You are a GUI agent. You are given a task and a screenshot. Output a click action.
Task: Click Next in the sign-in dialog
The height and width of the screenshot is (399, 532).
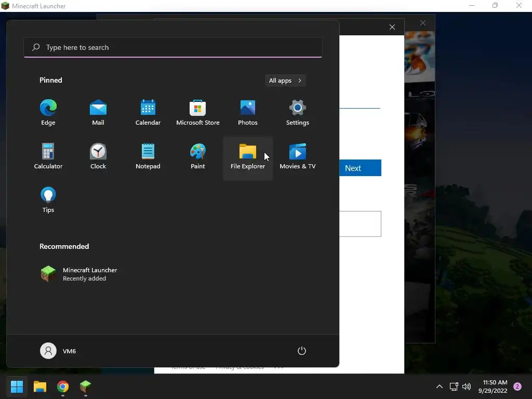pos(361,168)
